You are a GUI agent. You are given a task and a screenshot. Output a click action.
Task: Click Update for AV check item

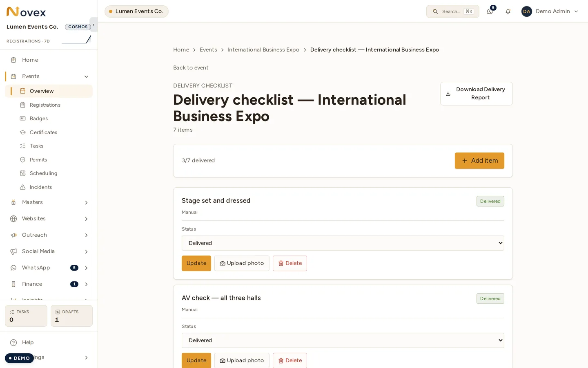click(196, 361)
